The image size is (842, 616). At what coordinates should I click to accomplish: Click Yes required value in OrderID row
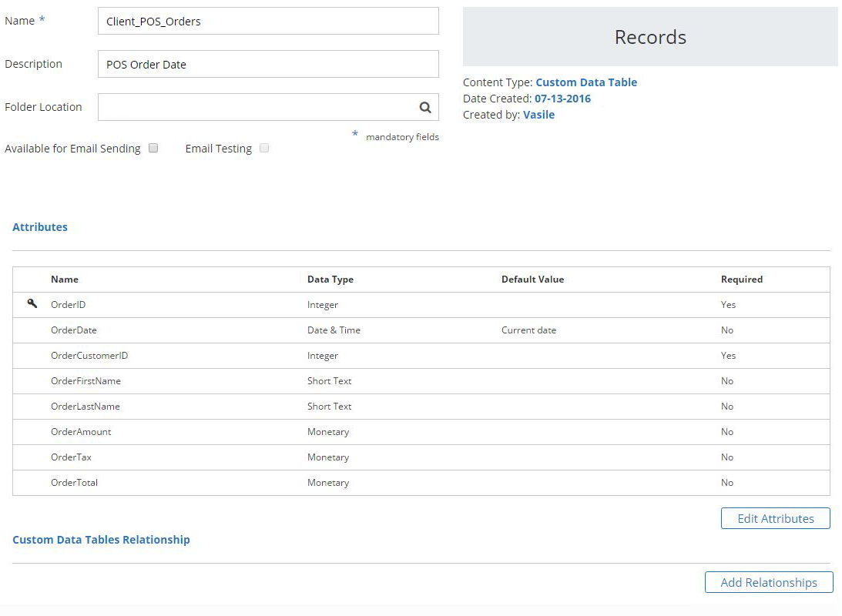point(728,304)
